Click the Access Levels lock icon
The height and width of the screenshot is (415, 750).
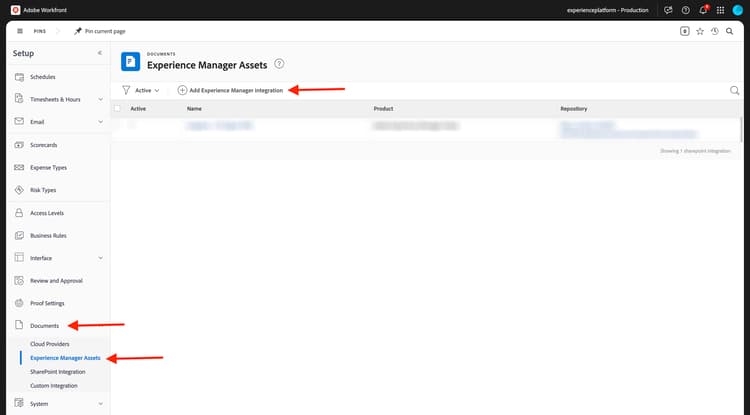pos(19,213)
